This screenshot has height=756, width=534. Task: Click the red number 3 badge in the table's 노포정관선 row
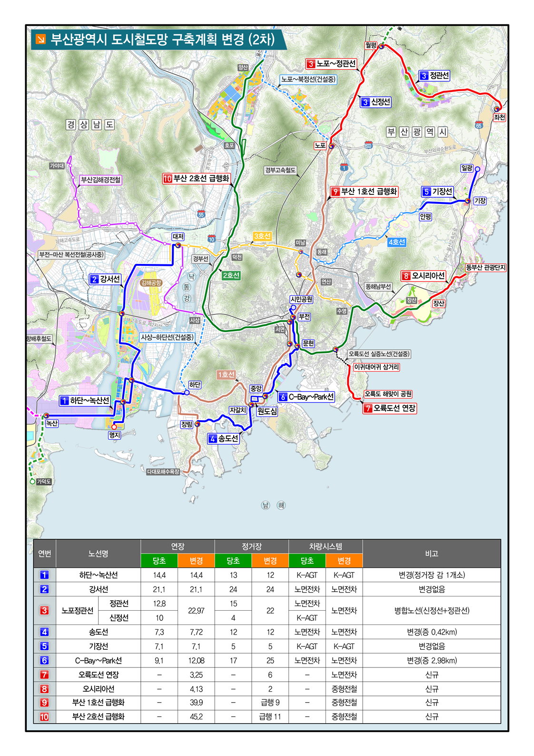point(44,610)
